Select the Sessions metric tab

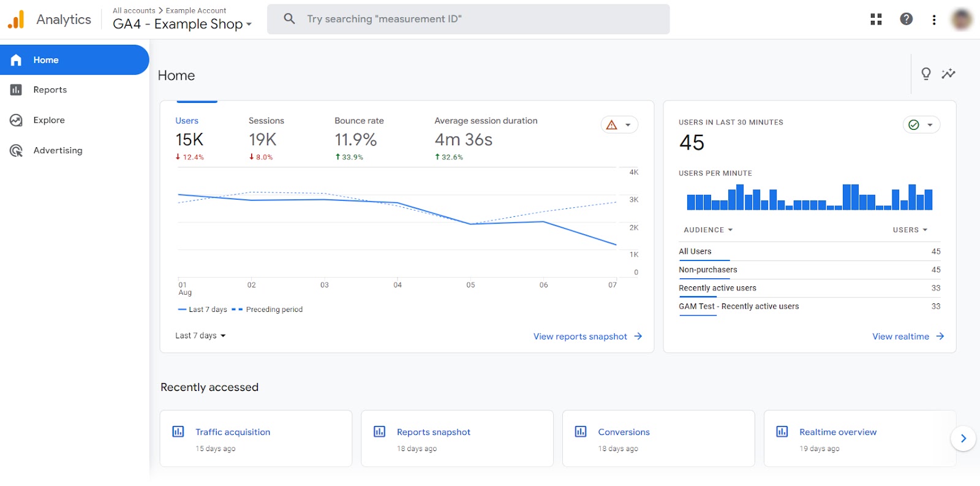pyautogui.click(x=266, y=139)
